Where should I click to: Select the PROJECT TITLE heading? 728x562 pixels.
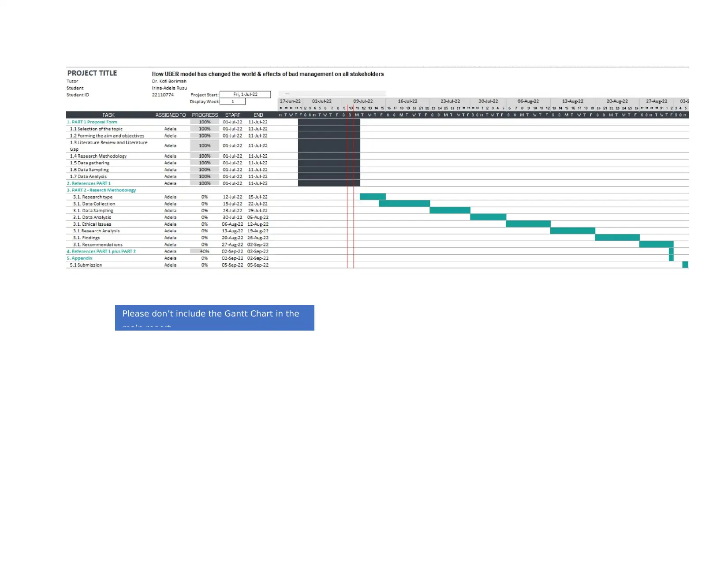92,73
